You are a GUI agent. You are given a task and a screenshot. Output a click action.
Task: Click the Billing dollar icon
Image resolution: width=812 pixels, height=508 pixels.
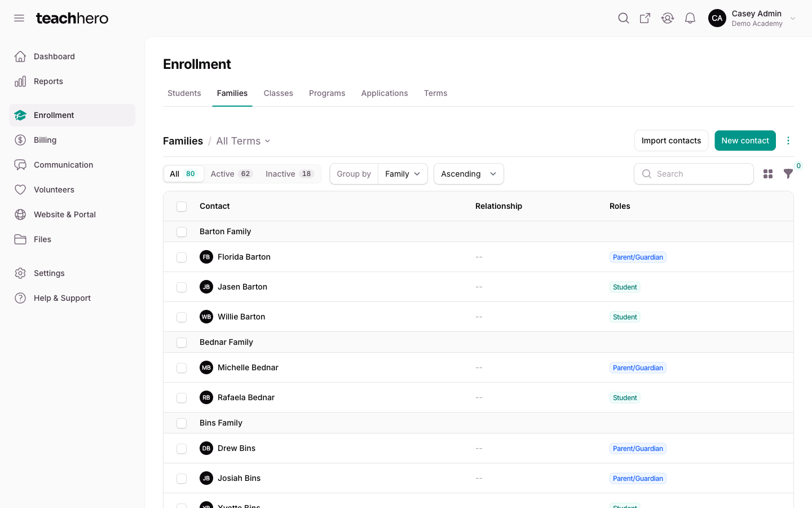20,140
